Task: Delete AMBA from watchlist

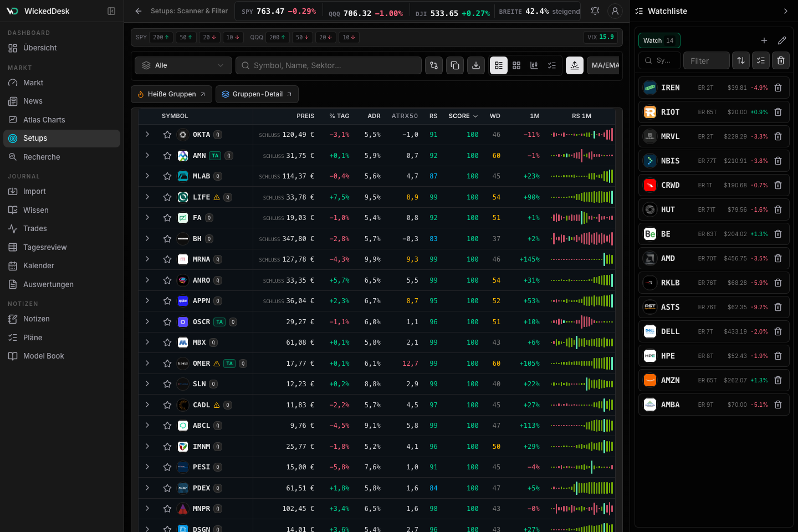Action: (778, 405)
